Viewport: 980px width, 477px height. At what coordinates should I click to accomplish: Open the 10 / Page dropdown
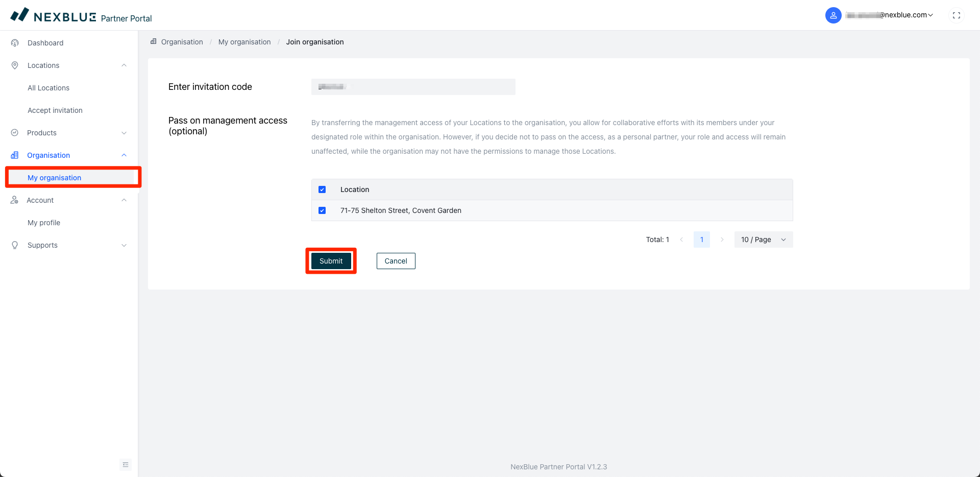(763, 240)
